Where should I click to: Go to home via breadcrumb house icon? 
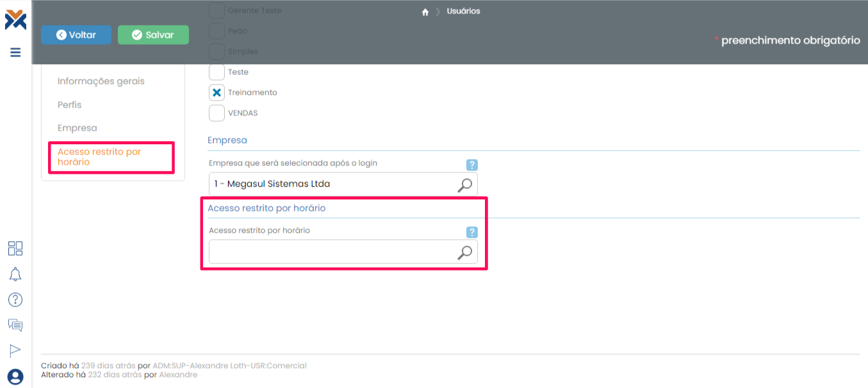[x=425, y=12]
